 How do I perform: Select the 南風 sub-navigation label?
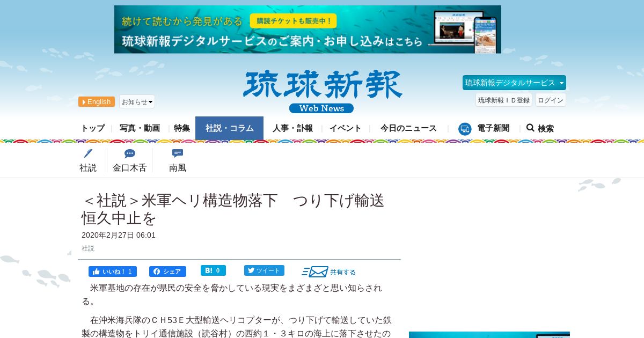[x=178, y=168]
